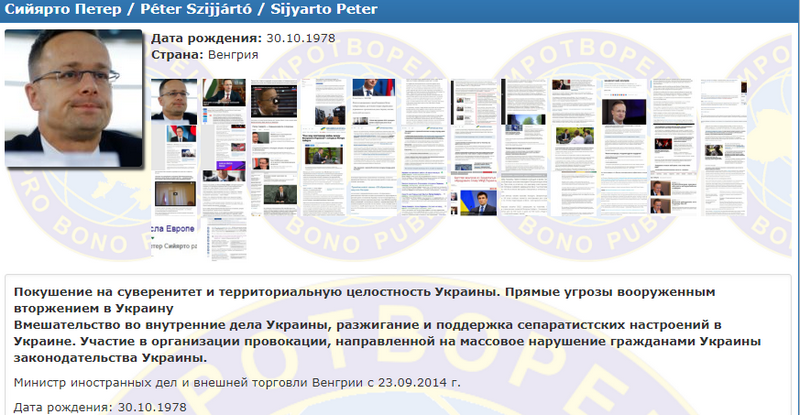Click the 'Министр иностранных дел' description line
Screen dimensions: 800x415
236,382
